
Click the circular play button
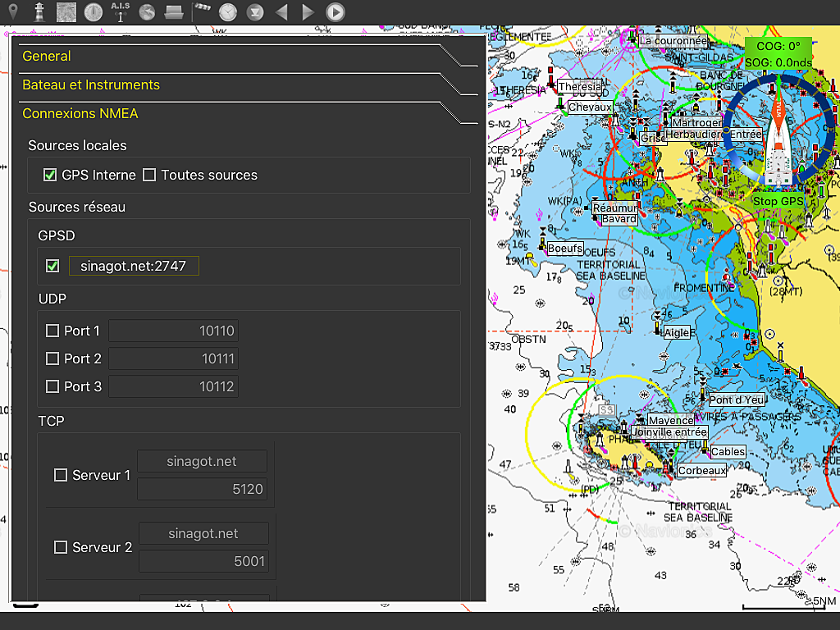[x=336, y=11]
